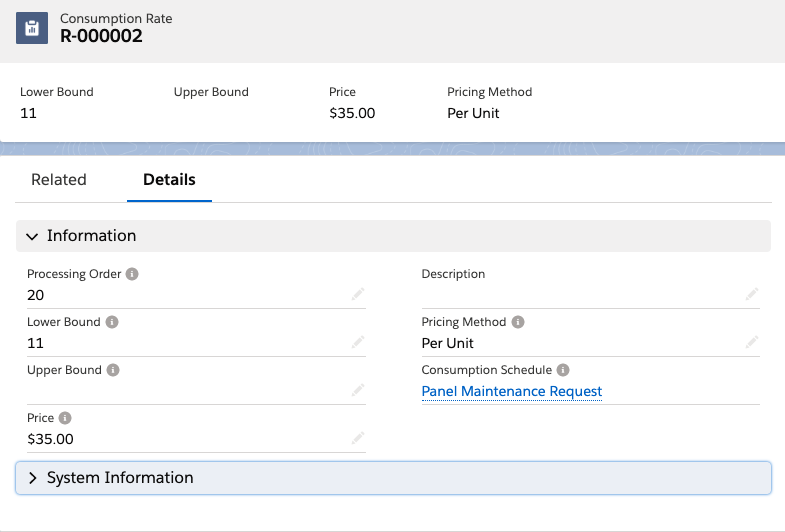Edit Price using pencil icon

click(358, 438)
